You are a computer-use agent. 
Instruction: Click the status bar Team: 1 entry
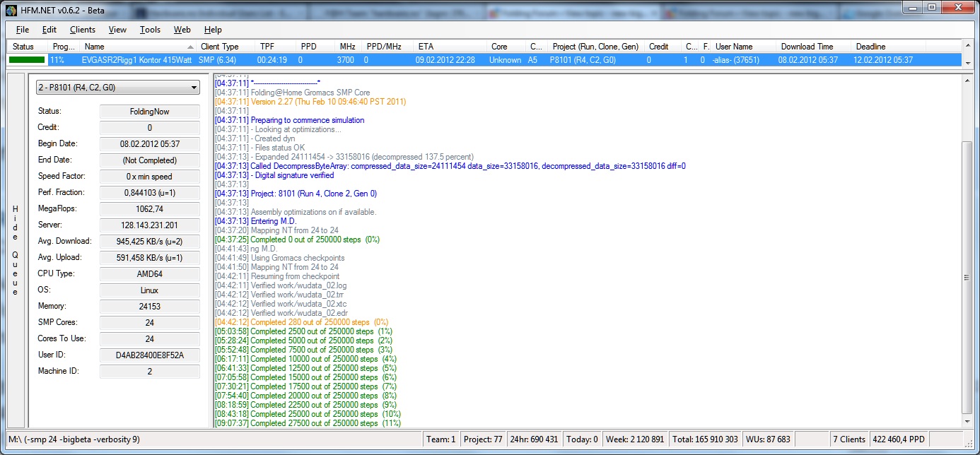point(441,439)
